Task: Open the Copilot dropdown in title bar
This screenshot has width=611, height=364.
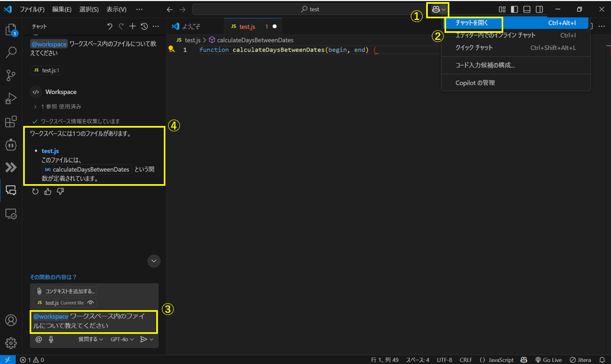Action: pyautogui.click(x=444, y=9)
